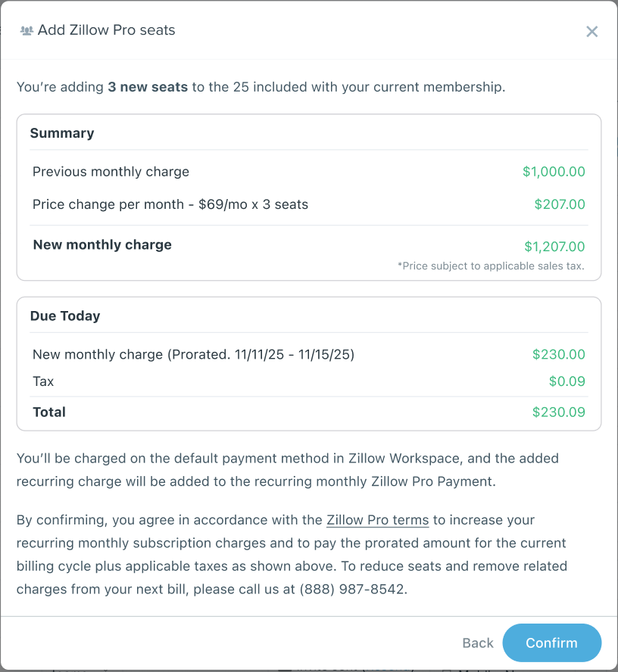The image size is (618, 672).
Task: Select the $1,000.00 previous charge amount
Action: (x=554, y=172)
